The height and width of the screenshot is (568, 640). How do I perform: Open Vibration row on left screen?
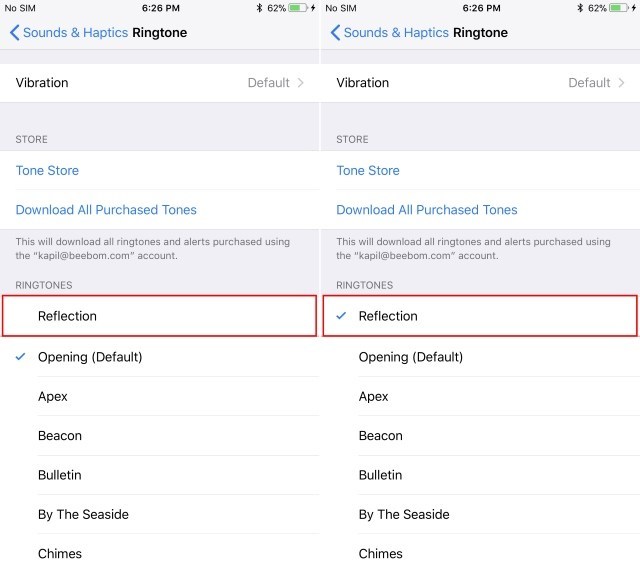(159, 83)
